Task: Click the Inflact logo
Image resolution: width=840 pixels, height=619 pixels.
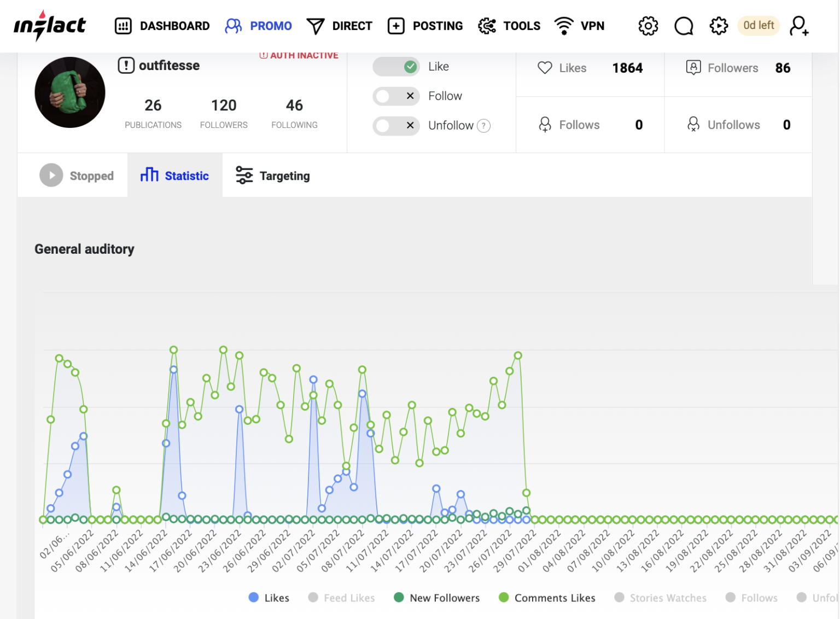Action: [49, 26]
